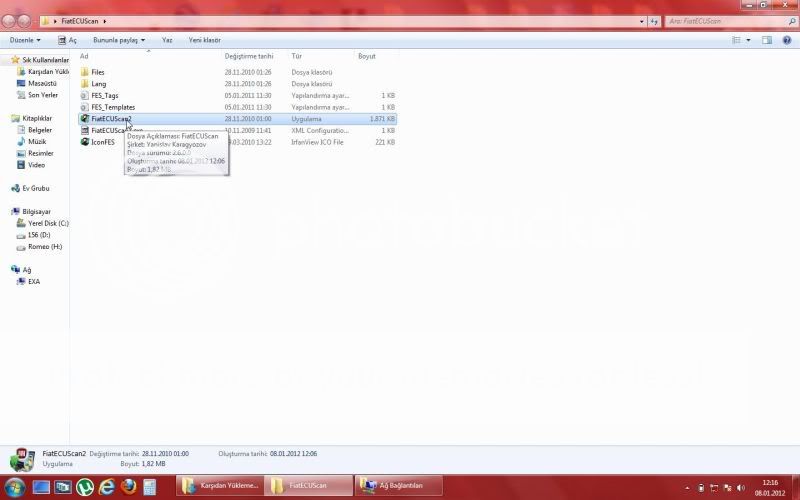Select the FiatECUScan2 application icon
800x500 pixels.
coord(85,119)
